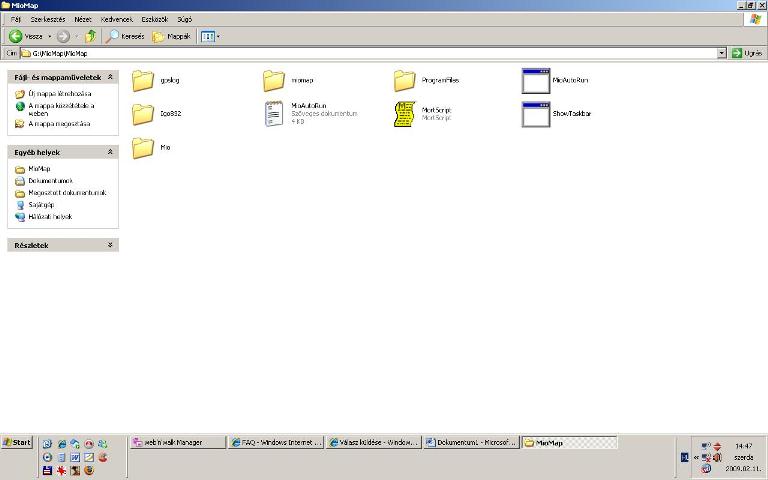This screenshot has width=768, height=480.
Task: Click the Views toolbar icon
Action: click(208, 36)
